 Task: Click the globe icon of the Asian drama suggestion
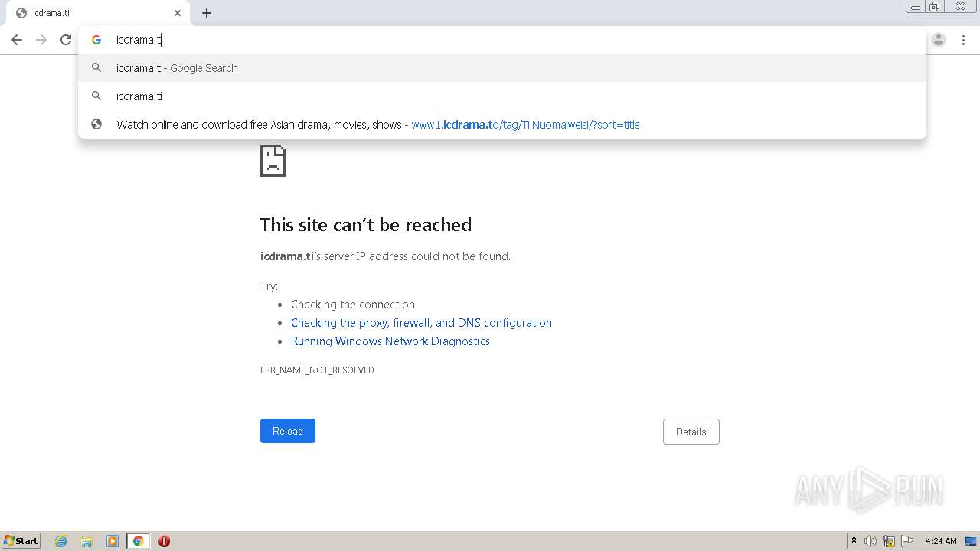(x=96, y=125)
